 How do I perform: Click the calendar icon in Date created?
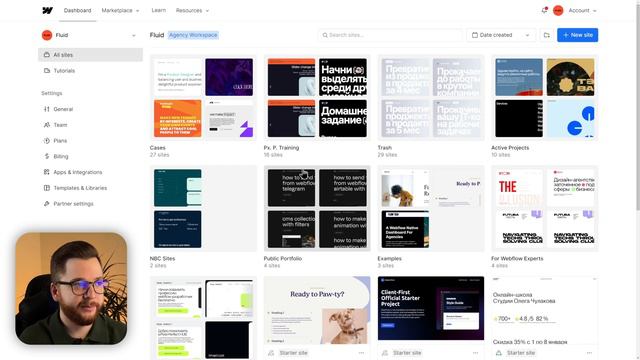pyautogui.click(x=475, y=35)
